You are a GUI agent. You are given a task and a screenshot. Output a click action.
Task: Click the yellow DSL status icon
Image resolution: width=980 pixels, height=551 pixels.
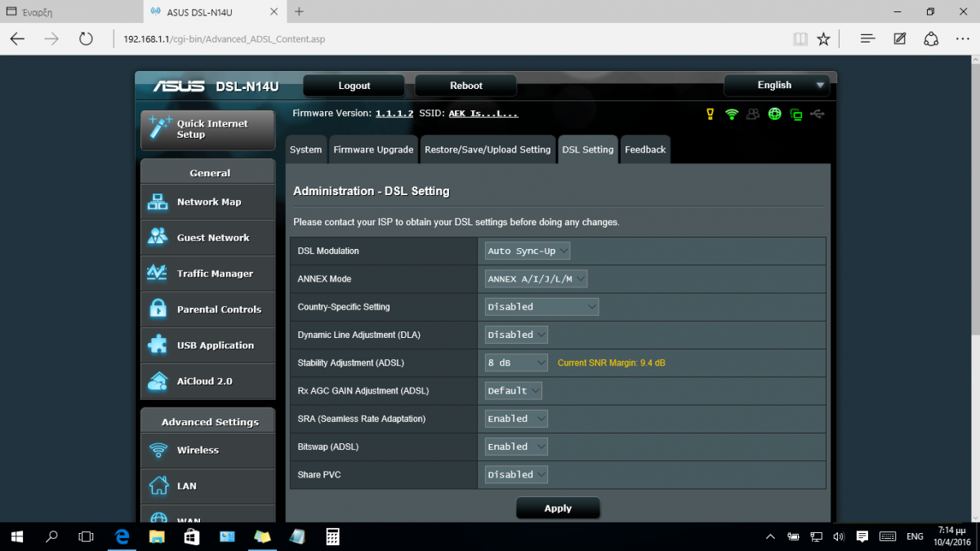pos(710,114)
